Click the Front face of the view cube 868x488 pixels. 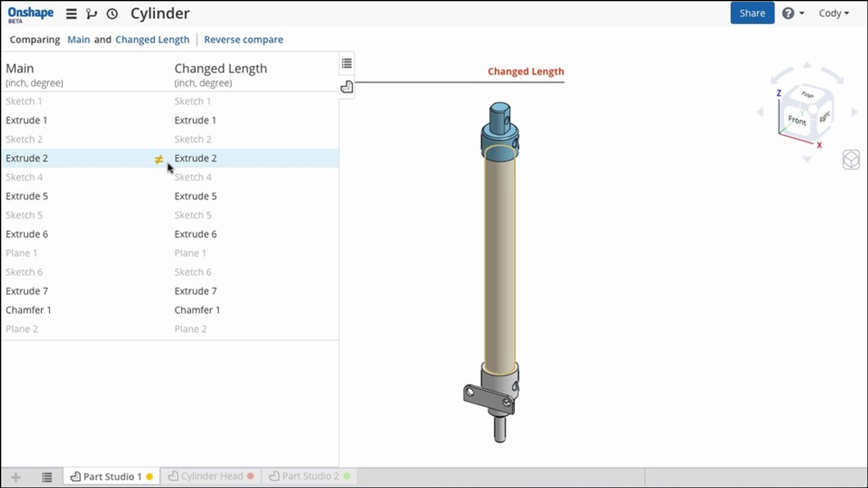pos(796,120)
